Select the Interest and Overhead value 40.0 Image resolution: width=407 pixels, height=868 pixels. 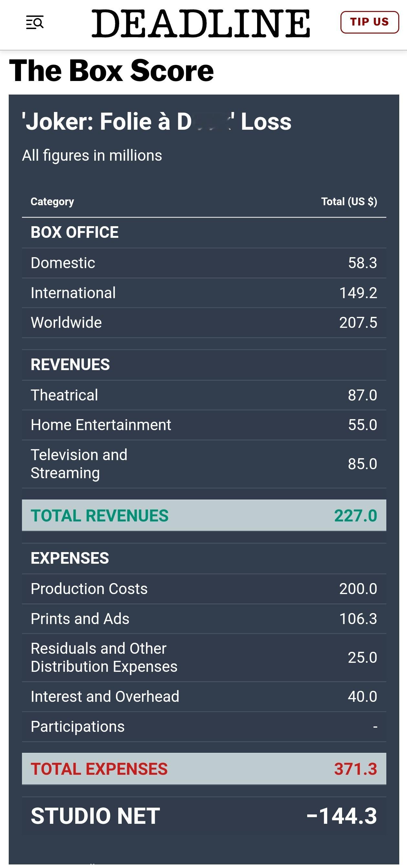362,696
